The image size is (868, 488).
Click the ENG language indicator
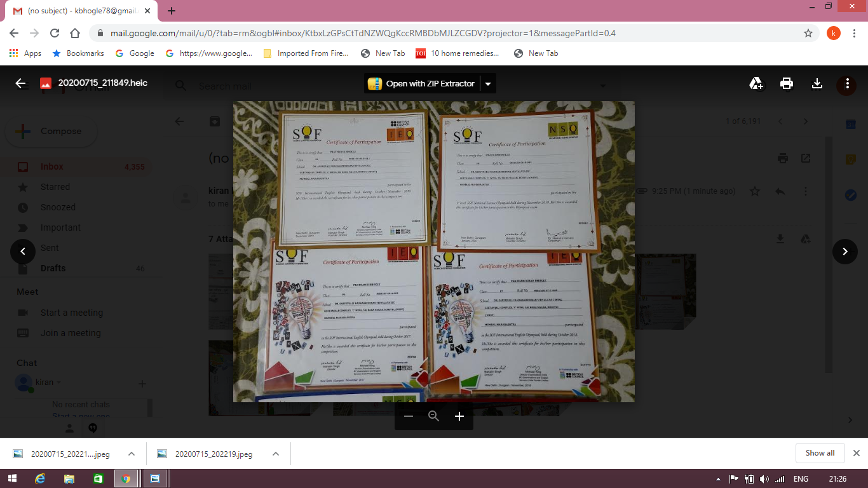(801, 479)
